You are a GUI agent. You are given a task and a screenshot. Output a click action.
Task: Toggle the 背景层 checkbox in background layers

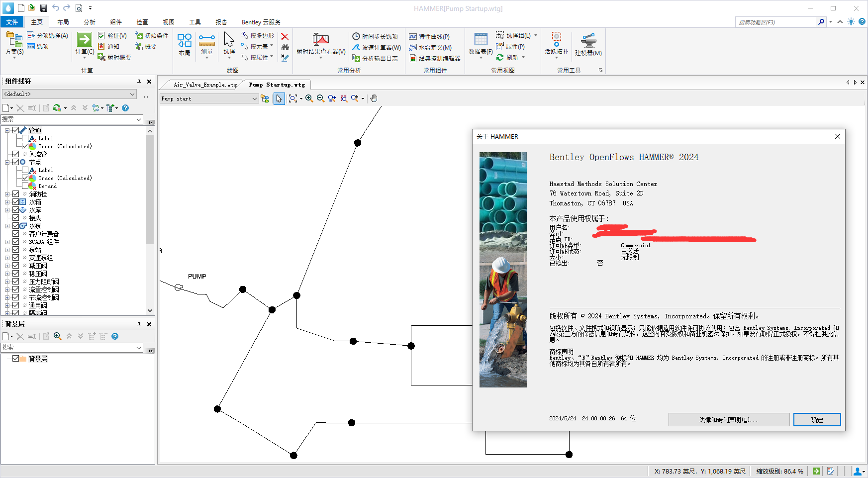click(x=16, y=359)
